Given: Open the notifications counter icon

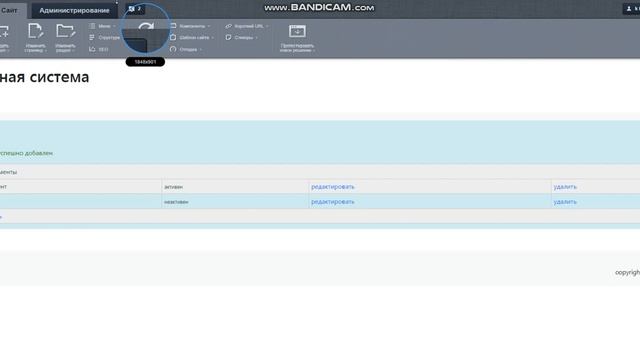Looking at the screenshot, I should [x=135, y=9].
